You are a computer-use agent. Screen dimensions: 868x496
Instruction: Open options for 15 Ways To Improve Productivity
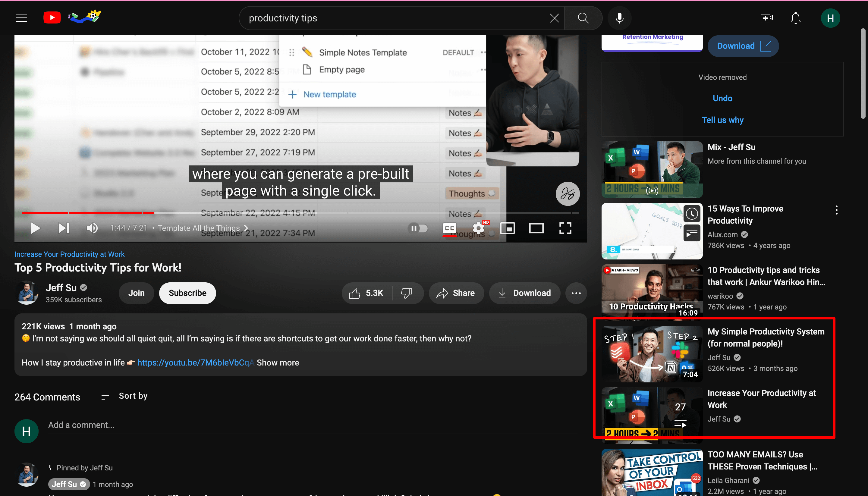[836, 210]
